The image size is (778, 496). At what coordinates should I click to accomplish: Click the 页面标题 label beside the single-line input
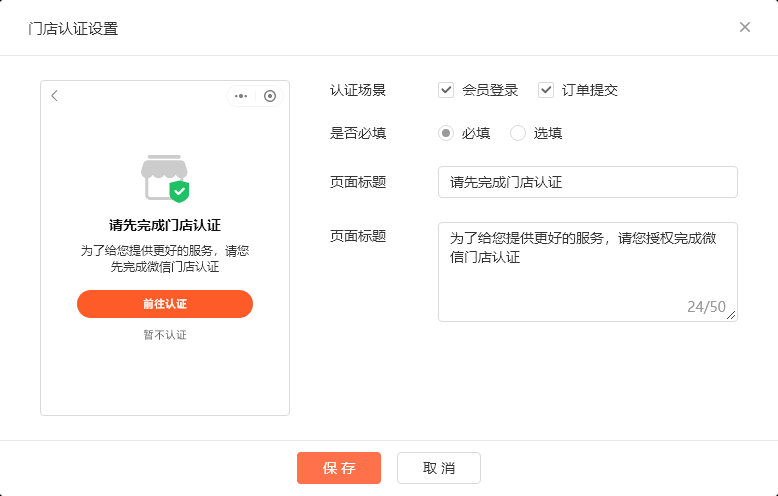coord(358,182)
